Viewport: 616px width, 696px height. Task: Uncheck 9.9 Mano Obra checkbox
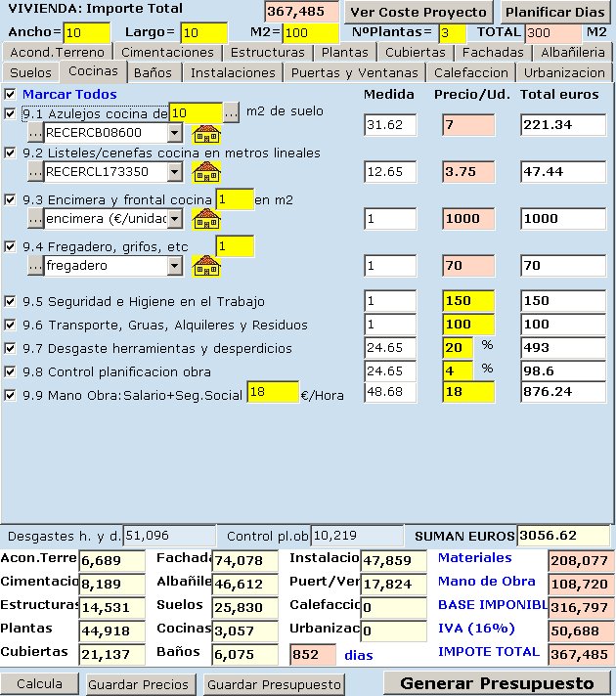10,395
